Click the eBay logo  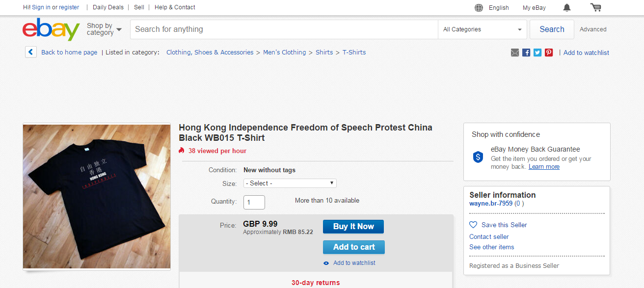51,29
